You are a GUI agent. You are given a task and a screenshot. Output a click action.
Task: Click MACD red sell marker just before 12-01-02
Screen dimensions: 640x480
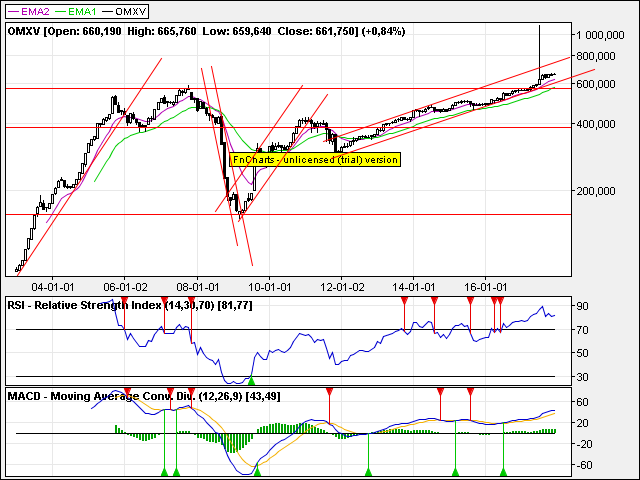(329, 392)
